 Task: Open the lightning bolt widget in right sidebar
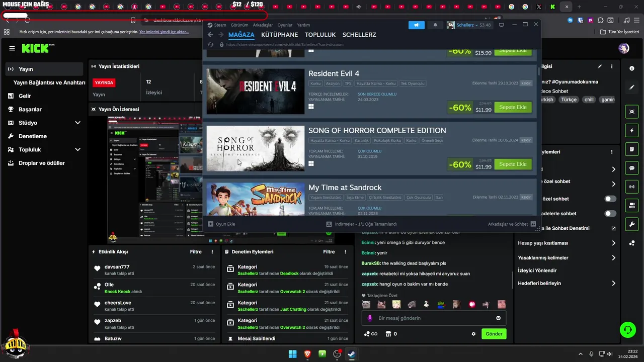[x=632, y=130]
